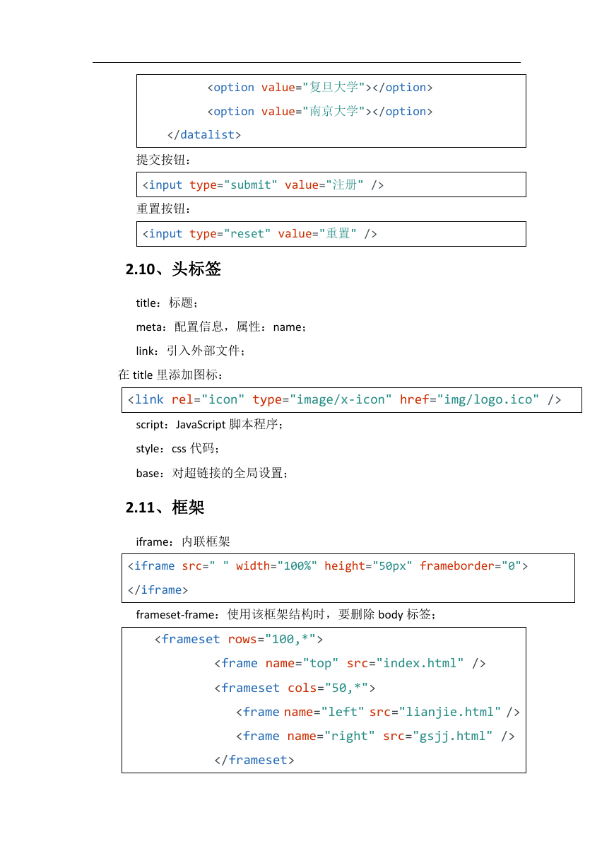
Task: Click the frameset-frame description line
Action: [x=286, y=615]
